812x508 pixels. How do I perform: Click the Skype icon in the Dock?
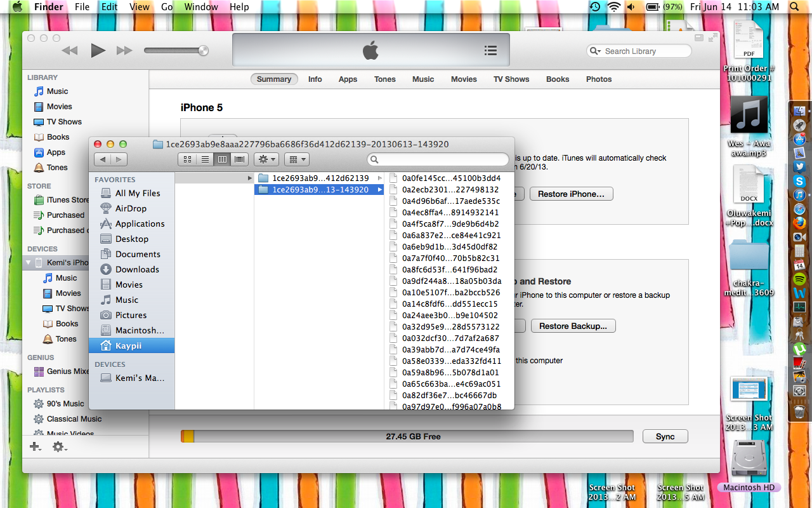click(x=799, y=181)
